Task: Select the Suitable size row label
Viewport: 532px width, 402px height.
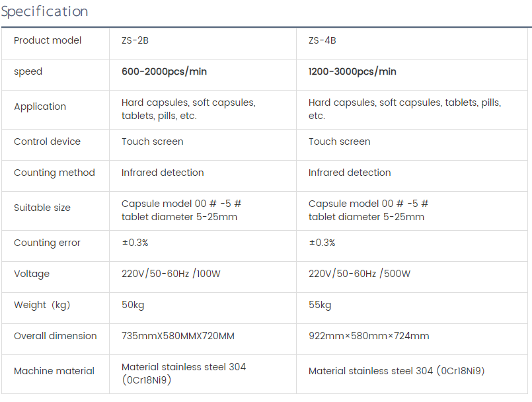Action: pyautogui.click(x=42, y=208)
